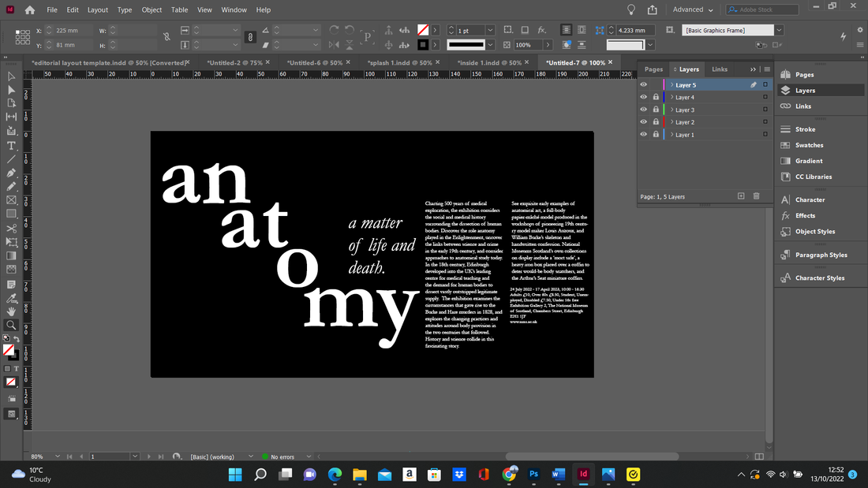Open Object Styles panel from dock

pyautogui.click(x=815, y=231)
